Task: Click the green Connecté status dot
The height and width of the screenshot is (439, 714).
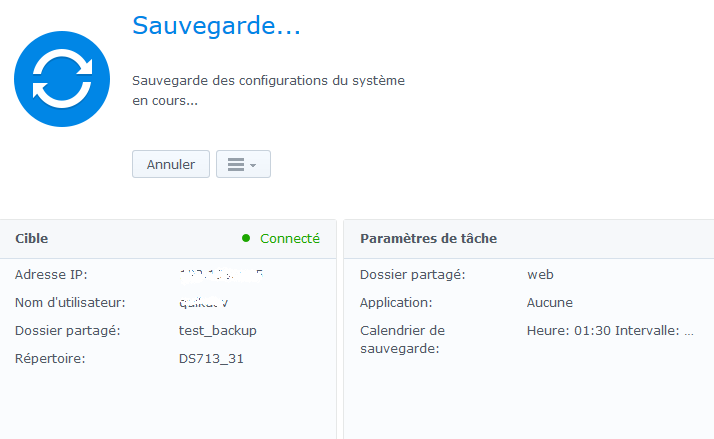Action: (x=246, y=238)
